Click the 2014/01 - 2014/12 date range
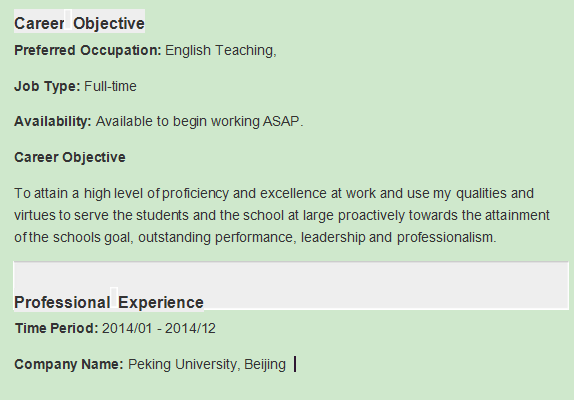 pos(159,328)
